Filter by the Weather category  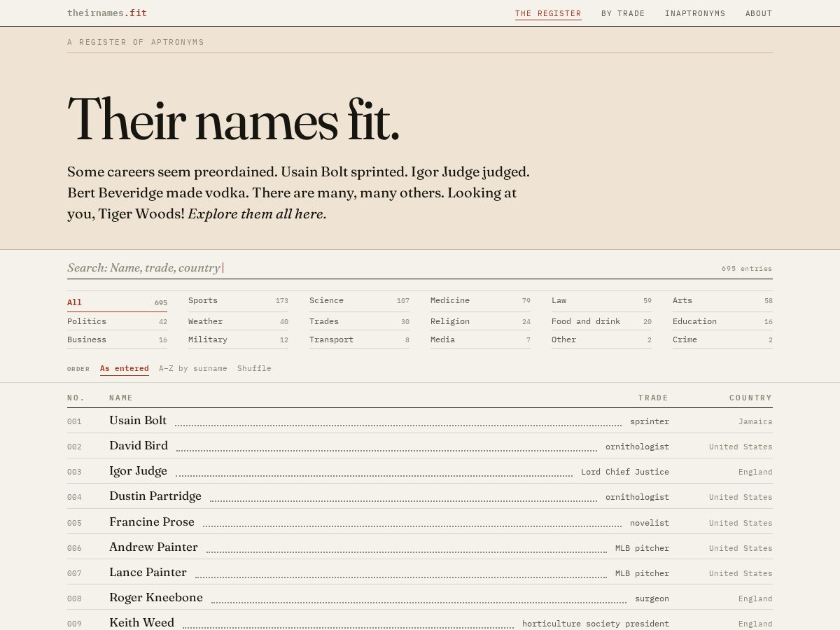pos(238,321)
